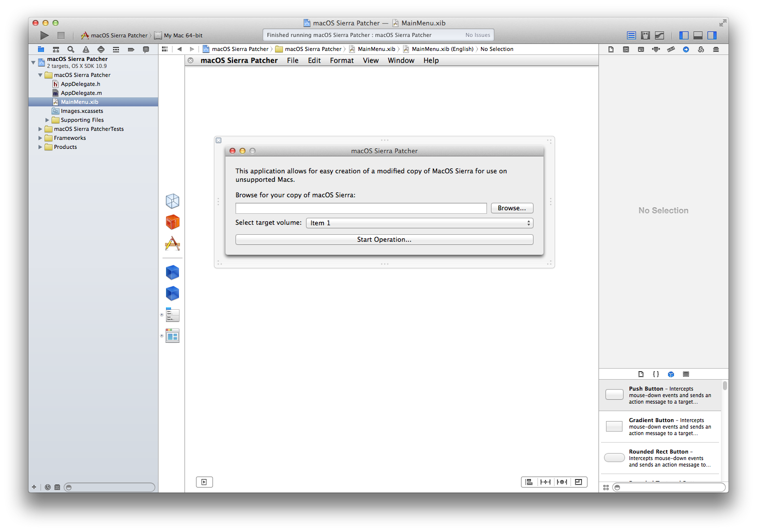The image size is (757, 532).
Task: Show the Project navigator
Action: click(x=41, y=49)
